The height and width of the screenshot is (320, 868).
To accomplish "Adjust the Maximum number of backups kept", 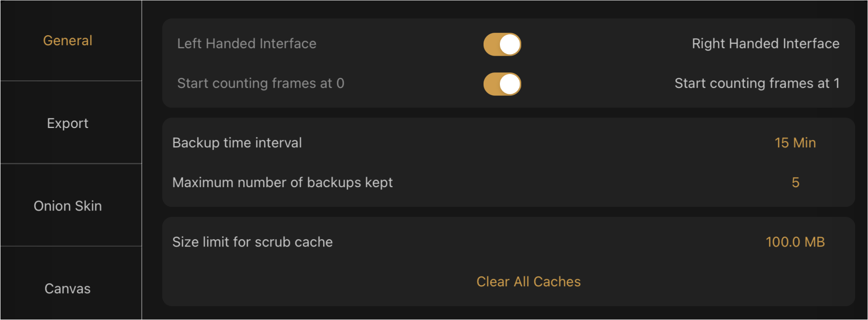I will click(795, 182).
